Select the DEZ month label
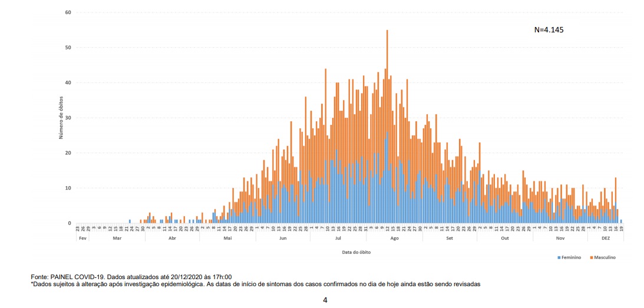The height and width of the screenshot is (308, 644). point(606,239)
